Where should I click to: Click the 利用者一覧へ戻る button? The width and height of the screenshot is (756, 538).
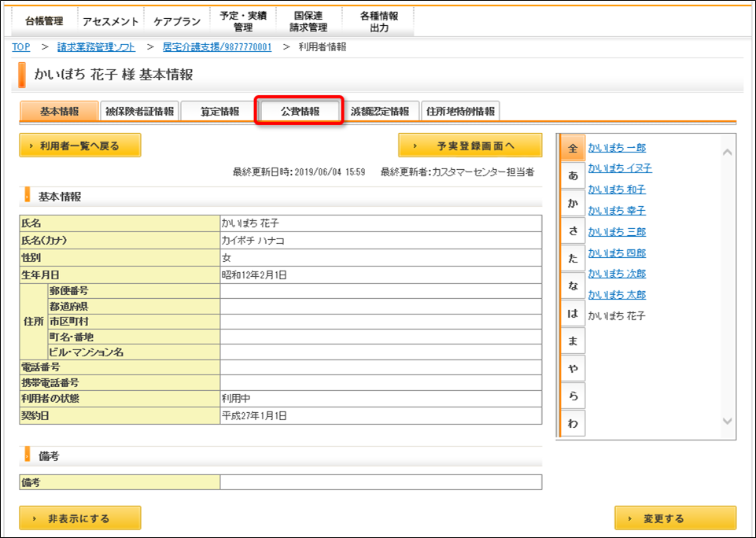pos(80,146)
